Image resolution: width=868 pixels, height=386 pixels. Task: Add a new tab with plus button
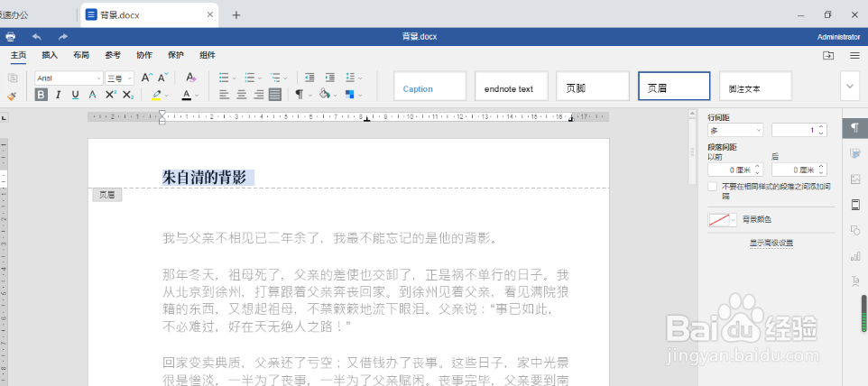click(x=236, y=15)
